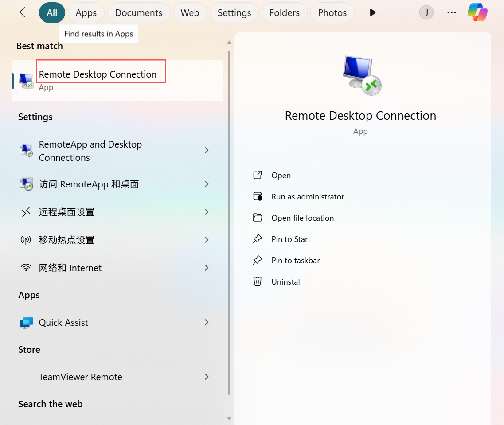Click the back arrow icon
504x425 pixels.
(25, 12)
